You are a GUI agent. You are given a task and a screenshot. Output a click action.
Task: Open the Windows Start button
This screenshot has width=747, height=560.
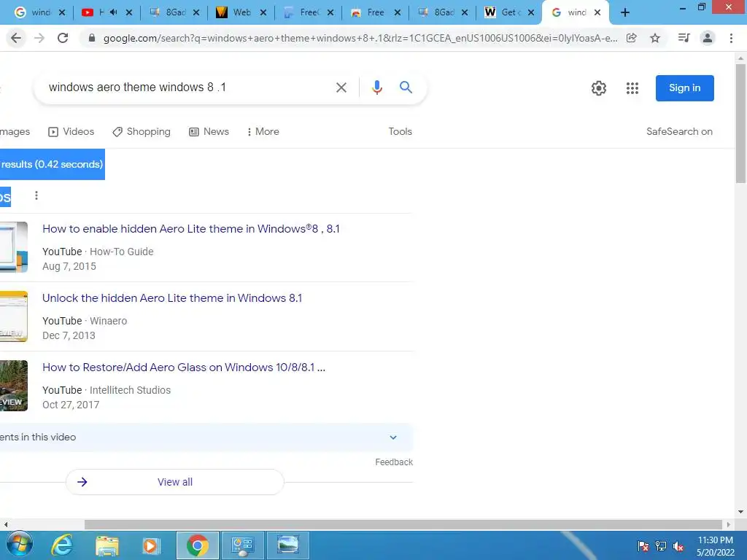[20, 545]
